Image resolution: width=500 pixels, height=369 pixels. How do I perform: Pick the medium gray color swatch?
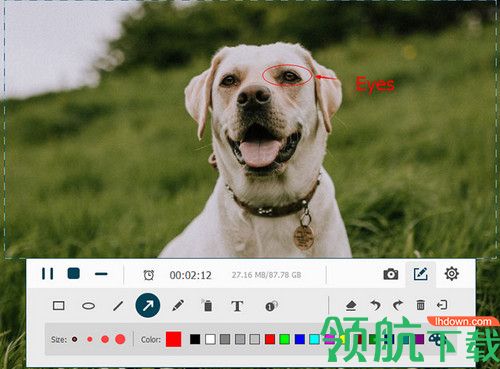[240, 339]
